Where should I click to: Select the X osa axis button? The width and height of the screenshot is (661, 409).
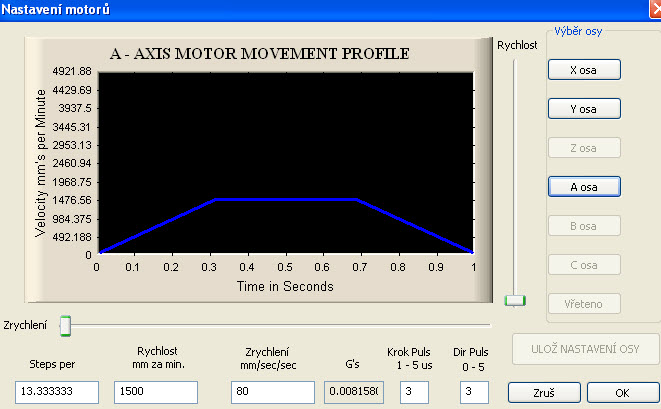584,70
